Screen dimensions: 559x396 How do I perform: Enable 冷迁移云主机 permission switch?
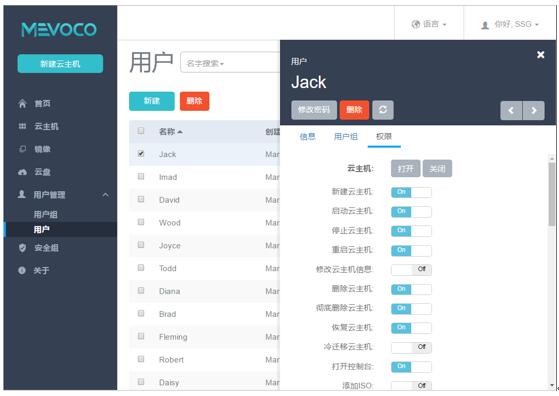point(411,348)
